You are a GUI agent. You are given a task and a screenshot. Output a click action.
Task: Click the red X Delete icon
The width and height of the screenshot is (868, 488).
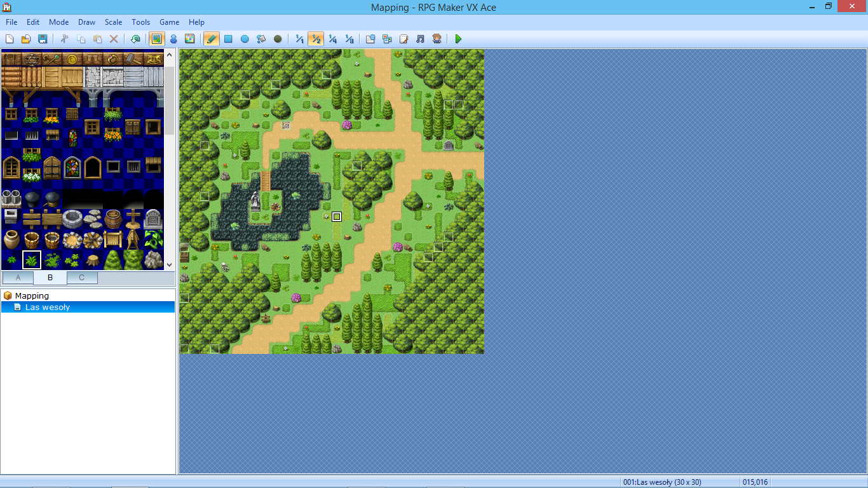pos(114,39)
